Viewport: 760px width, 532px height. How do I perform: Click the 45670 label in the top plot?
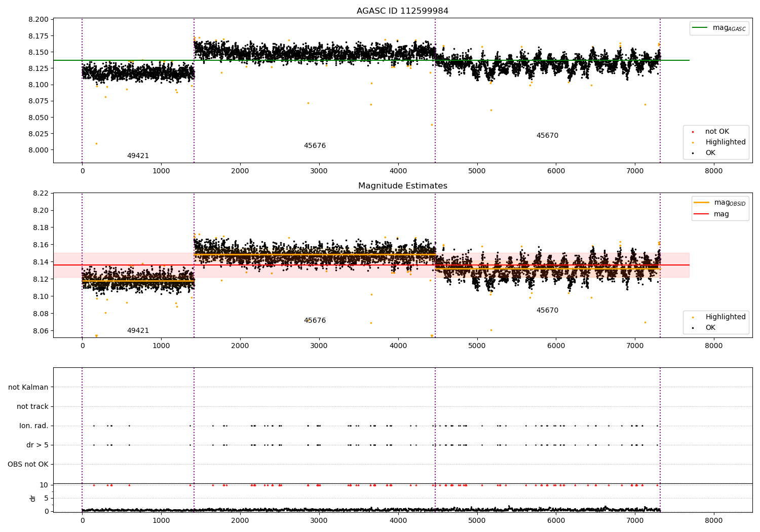pos(547,136)
